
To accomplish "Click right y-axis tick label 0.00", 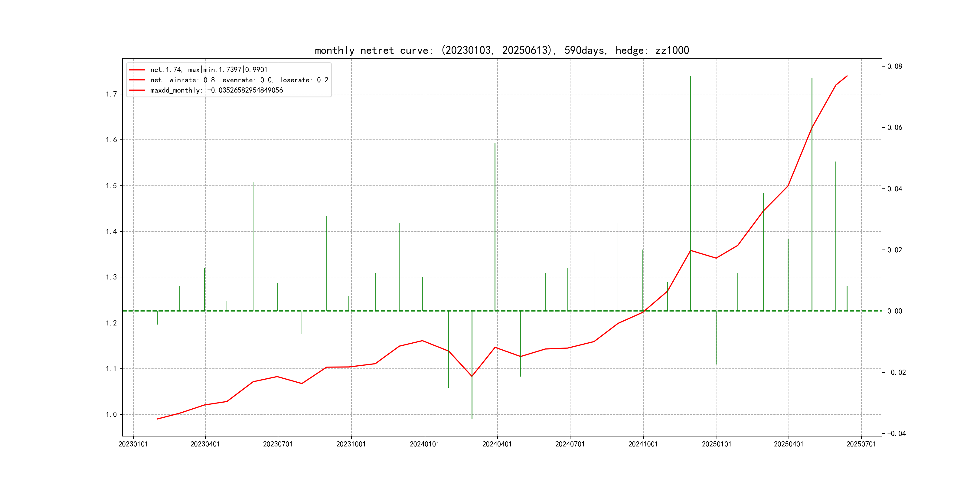I will click(x=894, y=311).
